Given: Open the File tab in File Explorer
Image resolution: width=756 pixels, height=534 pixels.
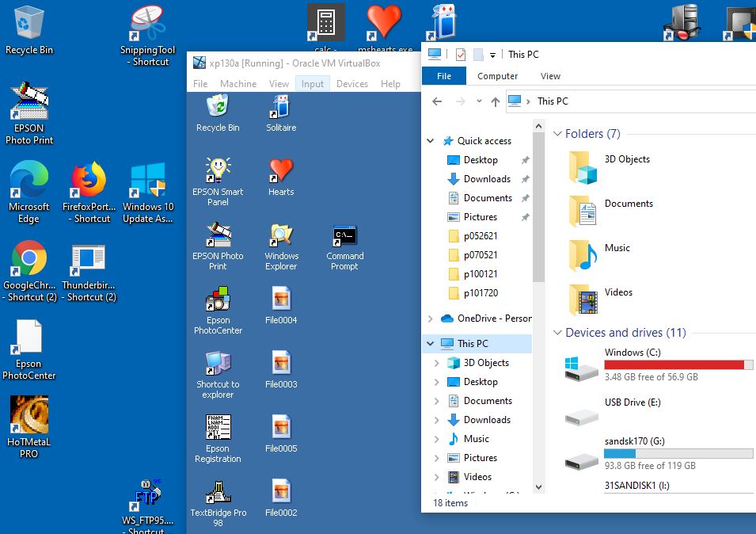Looking at the screenshot, I should [x=444, y=76].
